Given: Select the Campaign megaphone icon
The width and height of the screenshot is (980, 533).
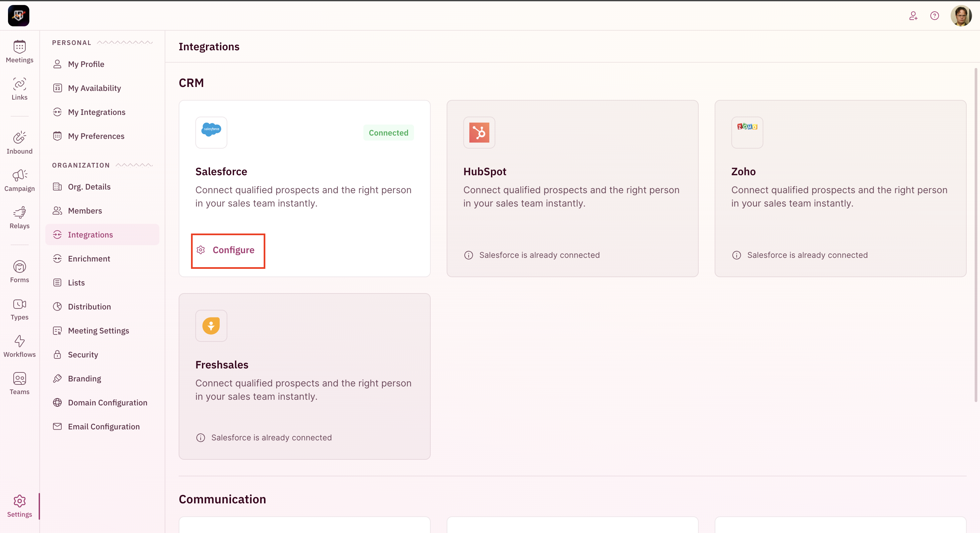Looking at the screenshot, I should pyautogui.click(x=19, y=180).
